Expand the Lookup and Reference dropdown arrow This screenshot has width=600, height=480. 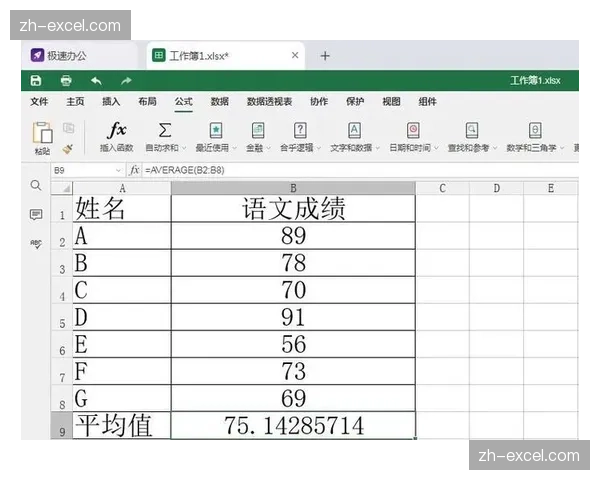495,148
